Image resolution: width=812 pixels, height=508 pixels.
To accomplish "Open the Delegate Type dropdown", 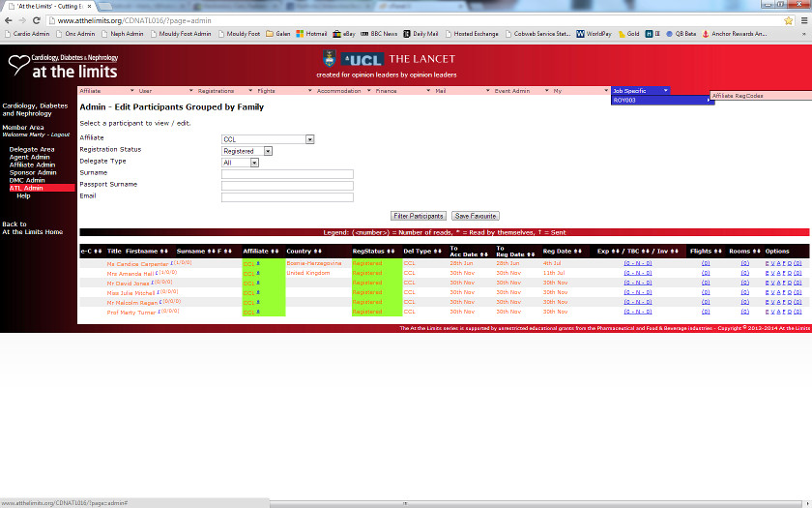I will click(254, 163).
